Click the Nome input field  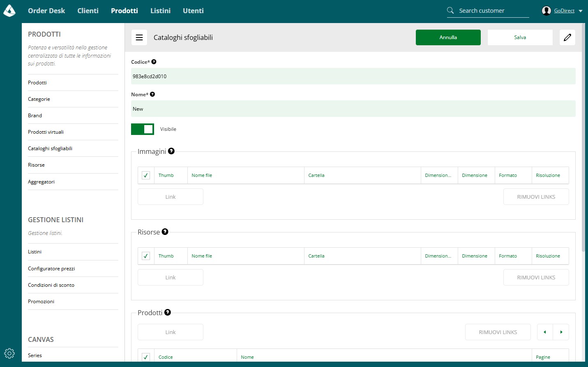[x=353, y=109]
